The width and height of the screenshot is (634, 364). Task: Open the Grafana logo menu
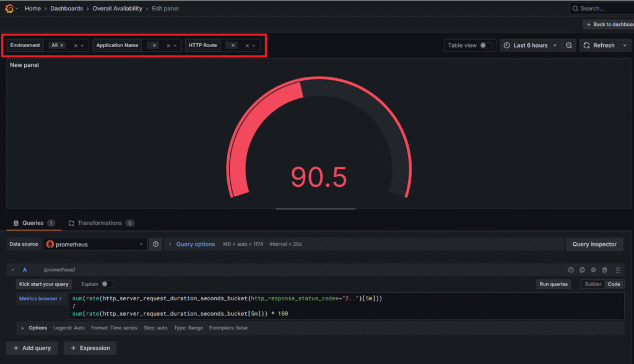click(x=9, y=9)
